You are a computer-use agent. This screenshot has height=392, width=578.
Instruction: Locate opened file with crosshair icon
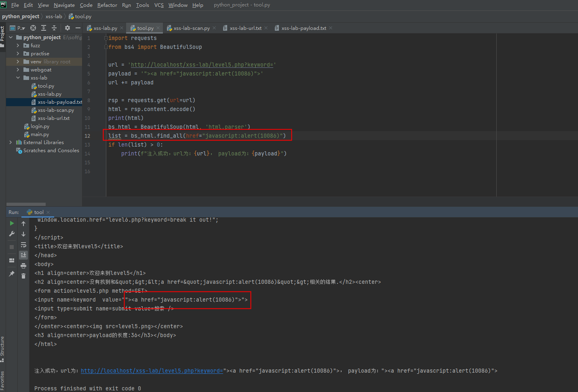[x=33, y=28]
